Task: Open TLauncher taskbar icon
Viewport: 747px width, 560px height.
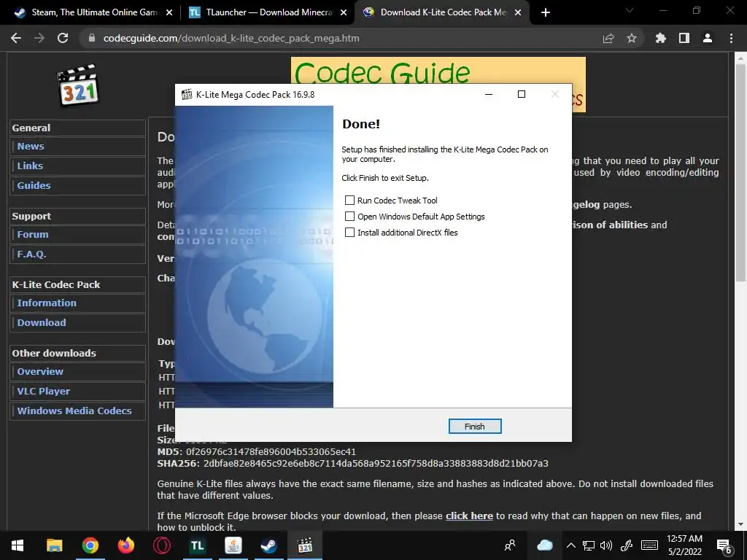Action: (x=197, y=545)
